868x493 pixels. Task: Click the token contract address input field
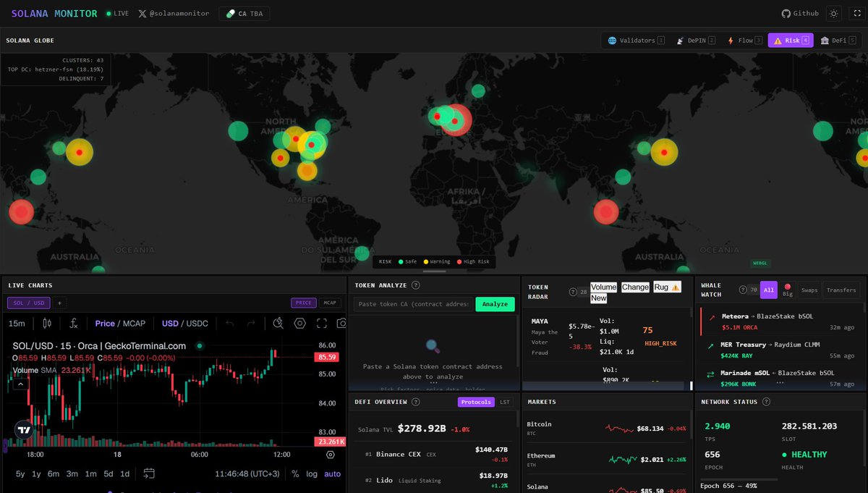413,304
